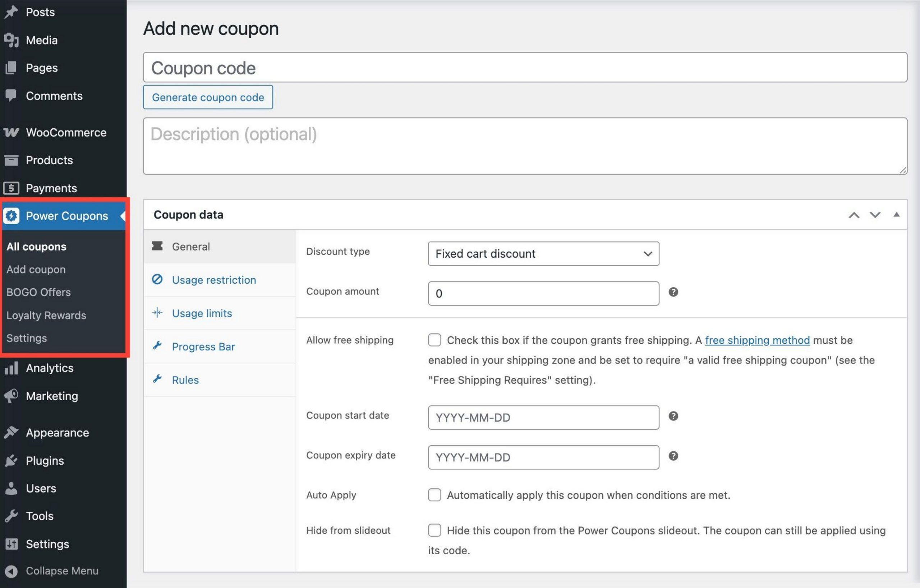Click the Marketing megaphone icon
Viewport: 920px width, 588px height.
[x=11, y=396]
